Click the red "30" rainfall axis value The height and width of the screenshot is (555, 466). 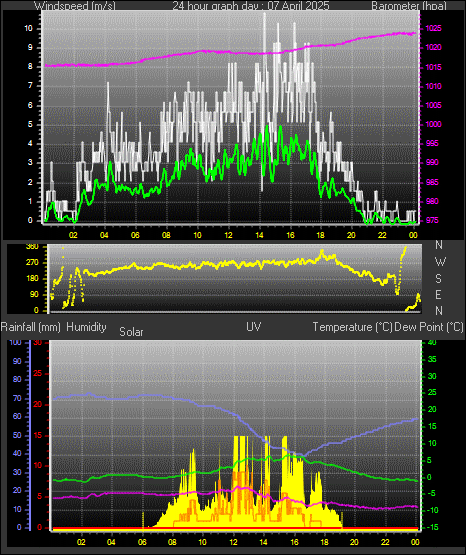(38, 343)
